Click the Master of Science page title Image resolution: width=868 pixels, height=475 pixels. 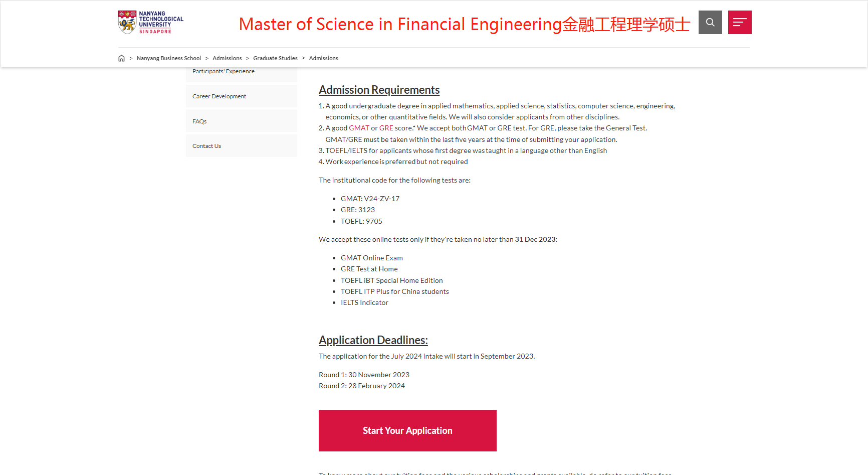pos(465,24)
